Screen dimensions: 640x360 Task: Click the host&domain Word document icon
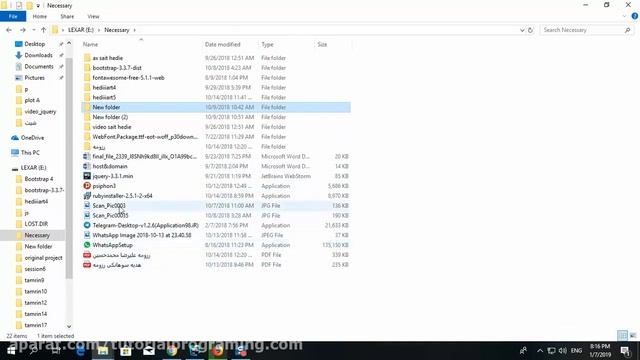pos(87,166)
